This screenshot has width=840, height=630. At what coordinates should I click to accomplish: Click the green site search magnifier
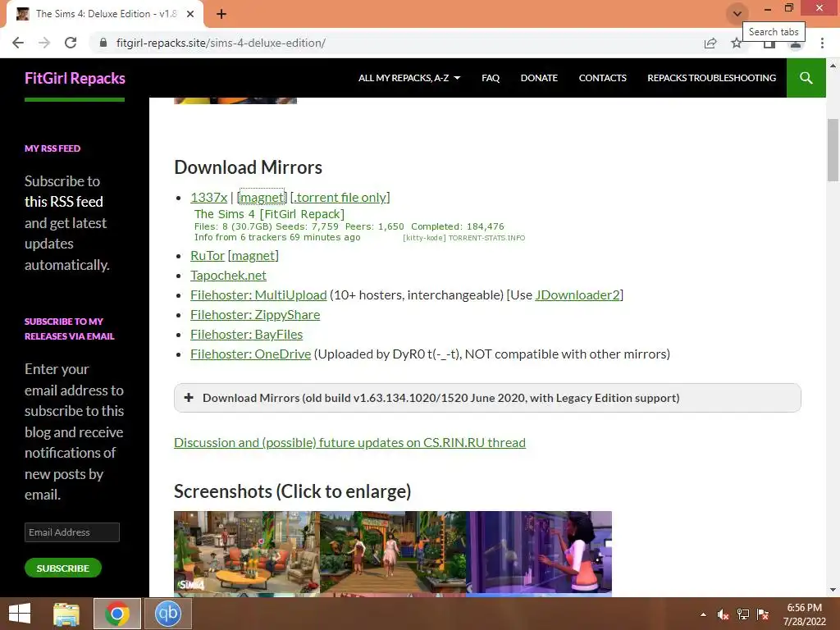[806, 78]
